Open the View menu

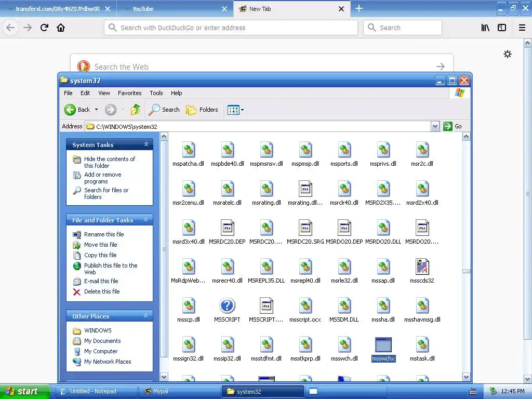point(104,93)
